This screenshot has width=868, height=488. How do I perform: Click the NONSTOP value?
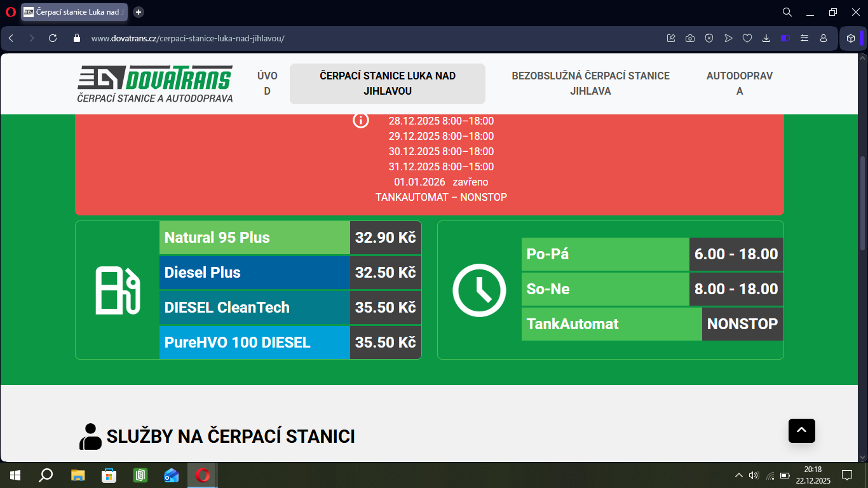743,324
